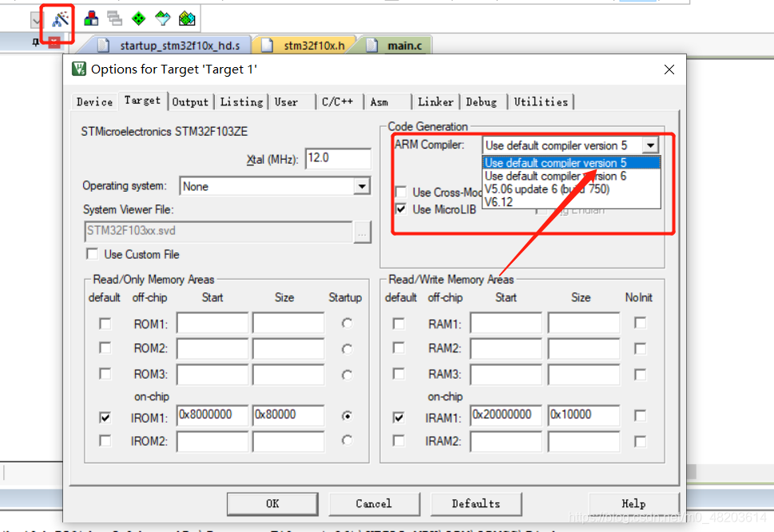
Task: Toggle Use Cross-Module Optimization checkbox
Action: 401,192
